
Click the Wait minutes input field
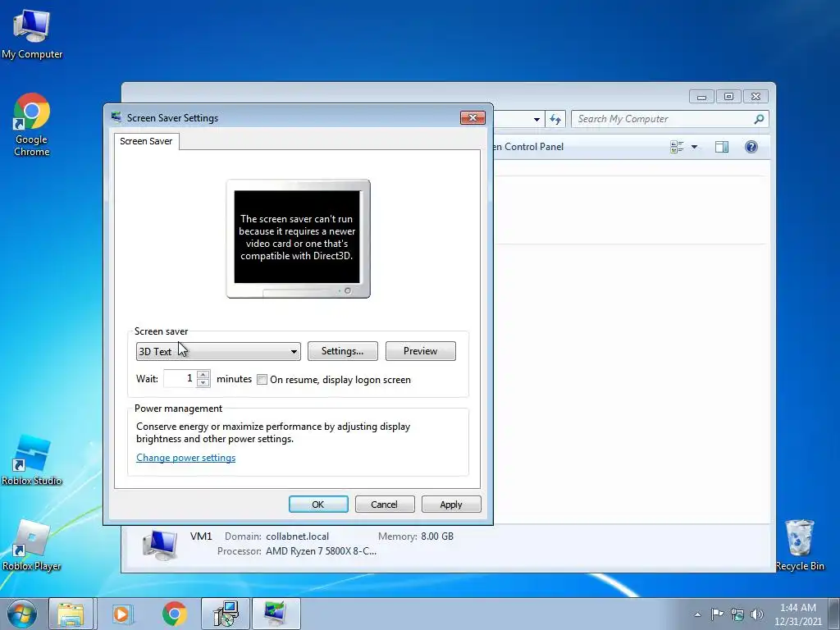[x=180, y=378]
